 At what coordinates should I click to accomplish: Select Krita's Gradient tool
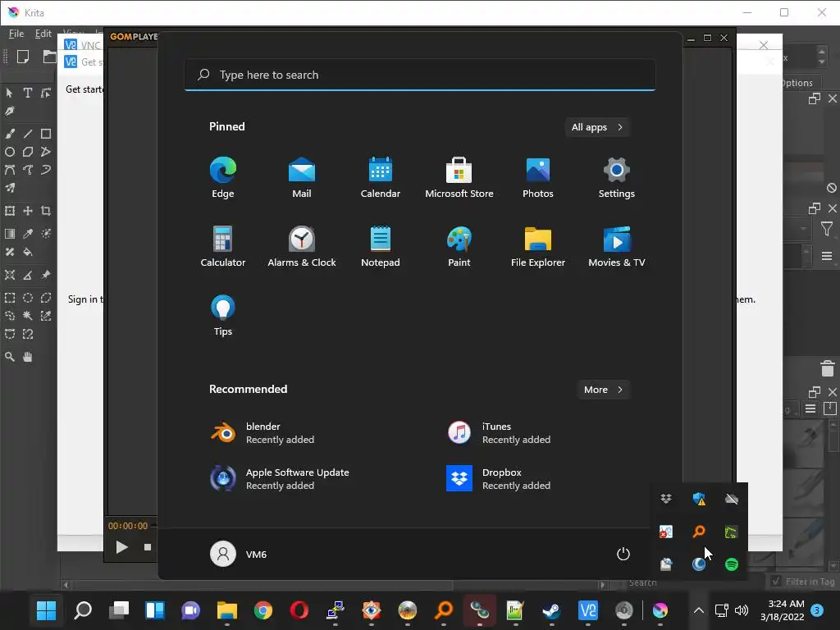(10, 234)
